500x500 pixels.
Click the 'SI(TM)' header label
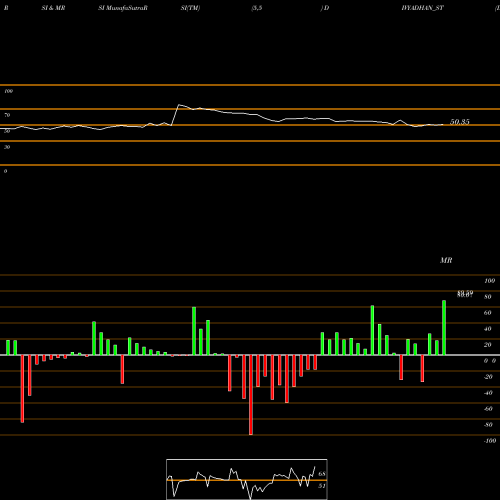190,8
